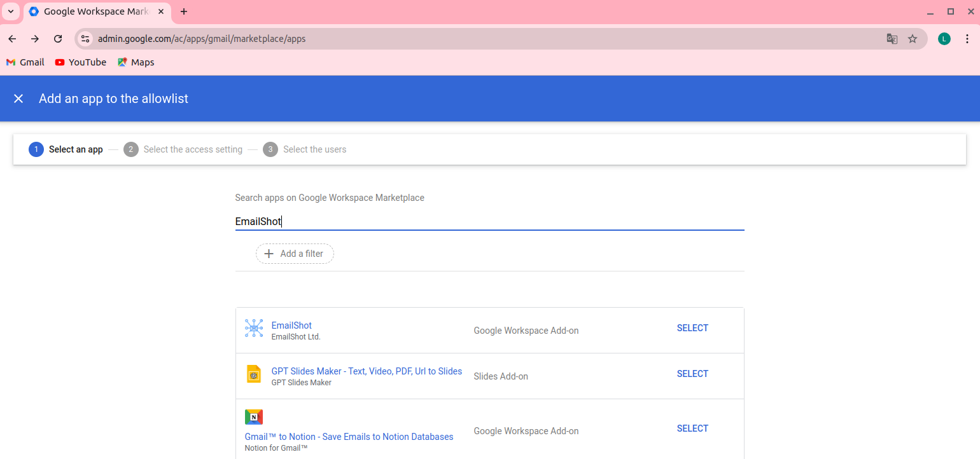Bookmark this page with star icon
980x459 pixels.
(x=913, y=39)
